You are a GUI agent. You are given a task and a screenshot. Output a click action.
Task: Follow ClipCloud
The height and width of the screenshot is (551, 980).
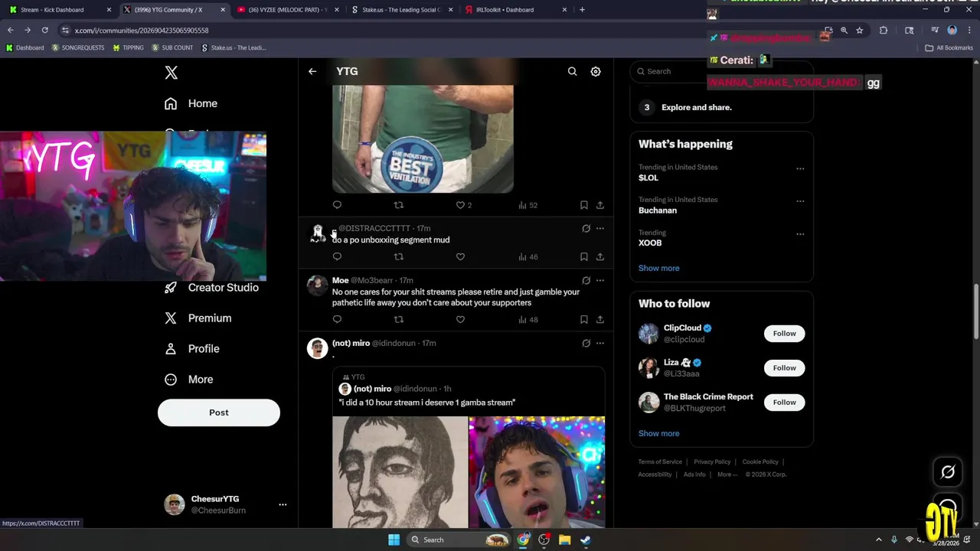click(x=784, y=334)
